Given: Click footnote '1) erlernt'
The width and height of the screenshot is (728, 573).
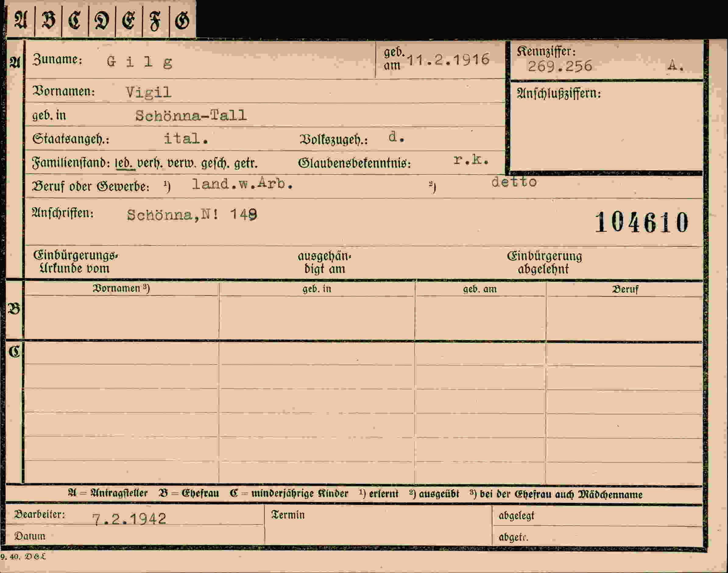Looking at the screenshot, I should pyautogui.click(x=379, y=494).
